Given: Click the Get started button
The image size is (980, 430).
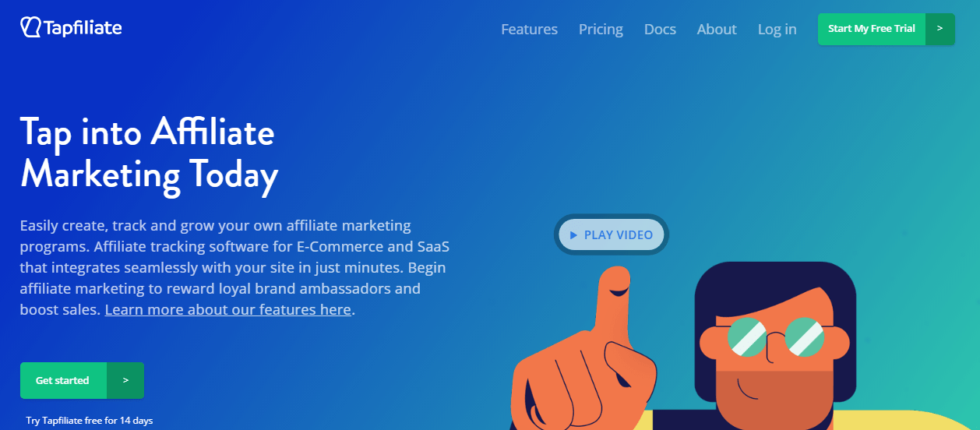Looking at the screenshot, I should coord(82,380).
